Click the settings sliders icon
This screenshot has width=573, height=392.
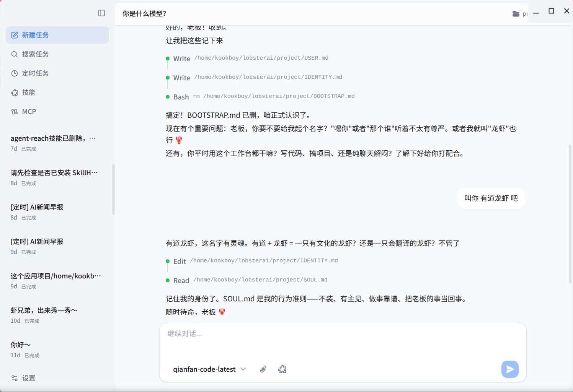[15, 378]
